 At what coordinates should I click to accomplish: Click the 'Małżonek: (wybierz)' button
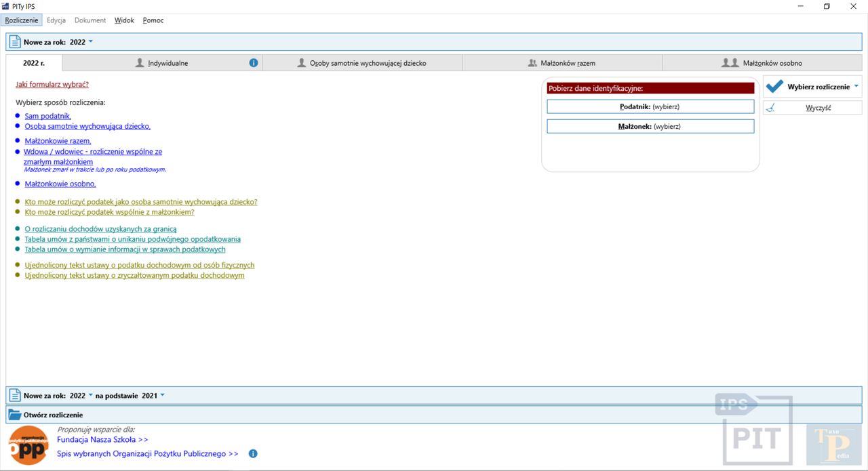pos(650,126)
